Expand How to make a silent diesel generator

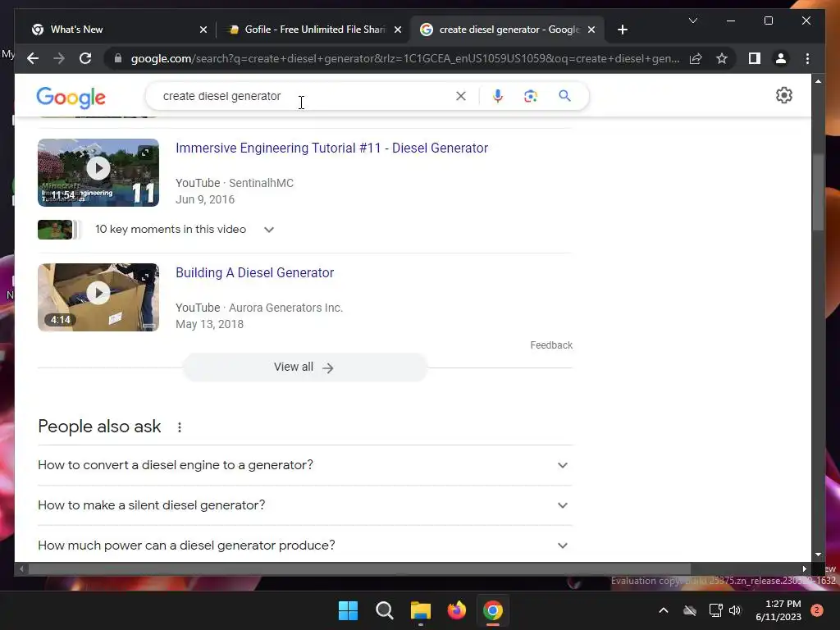(x=305, y=505)
